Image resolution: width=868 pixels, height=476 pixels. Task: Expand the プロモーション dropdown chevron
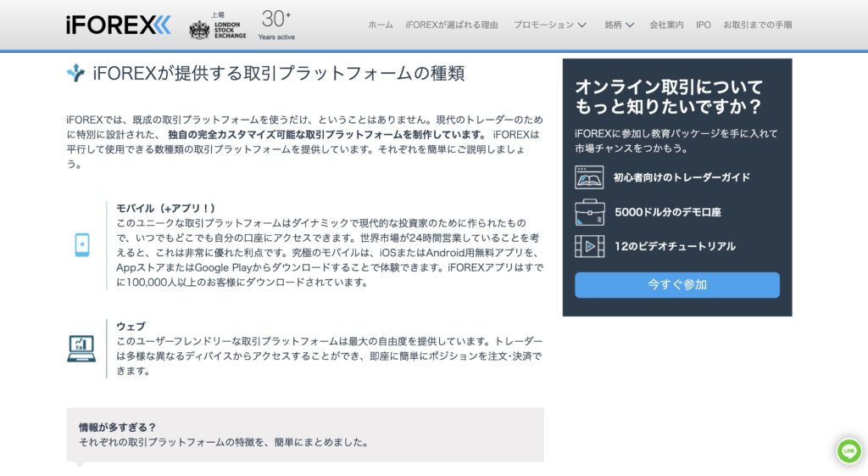[581, 25]
